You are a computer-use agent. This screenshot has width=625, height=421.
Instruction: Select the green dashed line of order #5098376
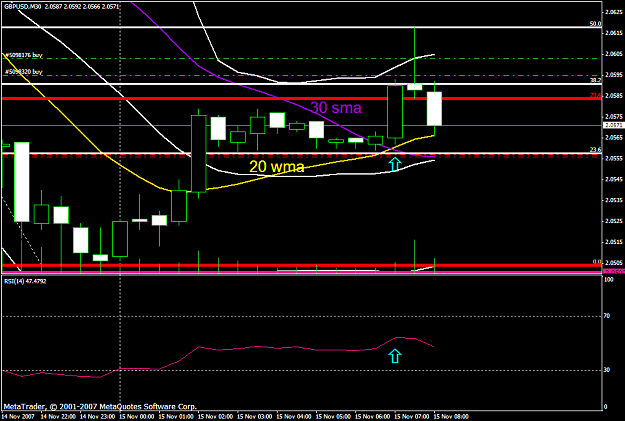click(301, 59)
